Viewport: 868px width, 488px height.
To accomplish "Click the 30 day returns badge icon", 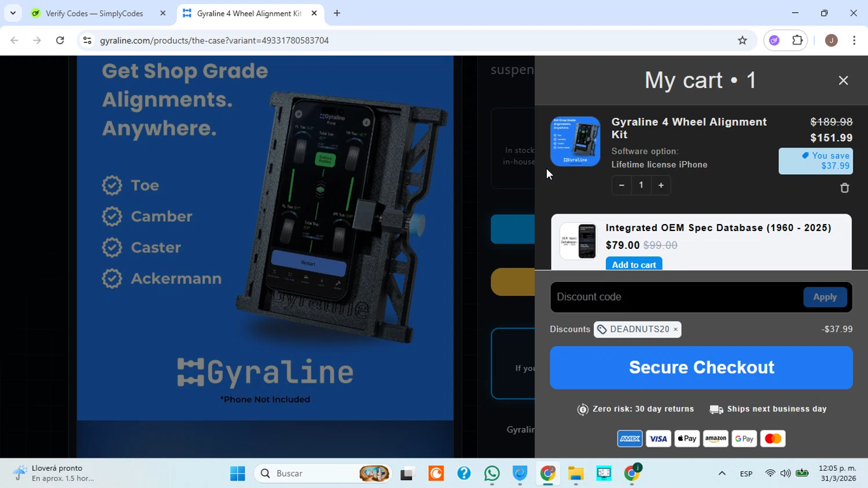I will (583, 409).
